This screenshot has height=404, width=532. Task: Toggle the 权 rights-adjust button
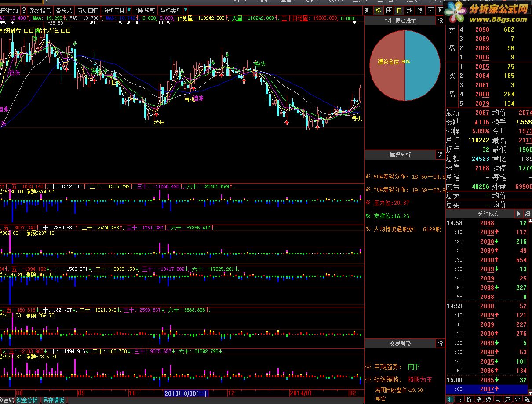tap(399, 11)
